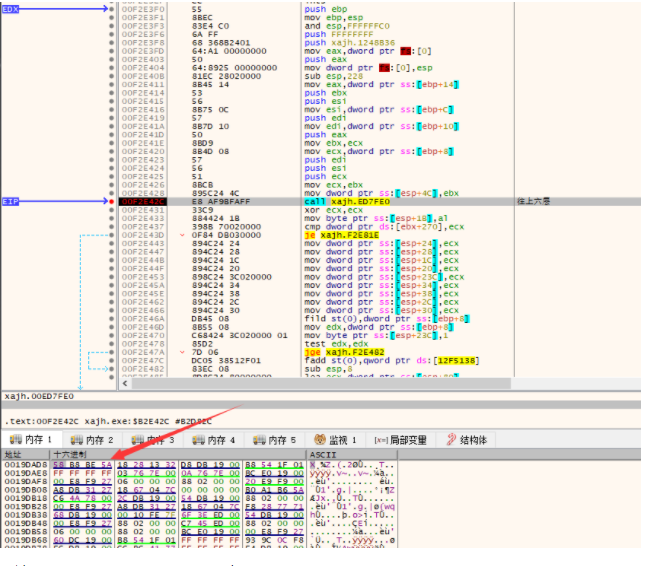The height and width of the screenshot is (566, 653).
Task: Open the 内存 3 dump tab
Action: click(153, 440)
